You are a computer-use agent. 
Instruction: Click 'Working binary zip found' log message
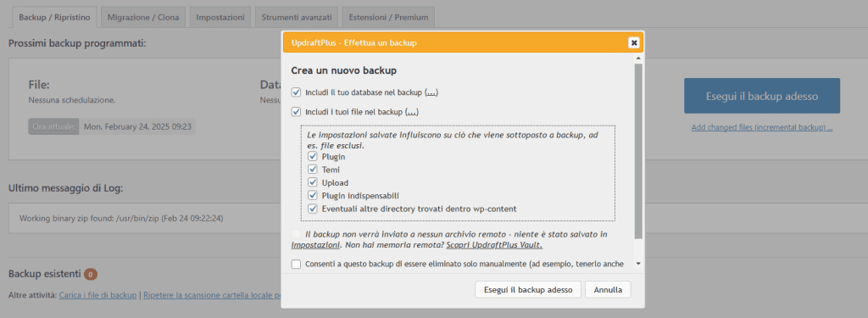[122, 218]
